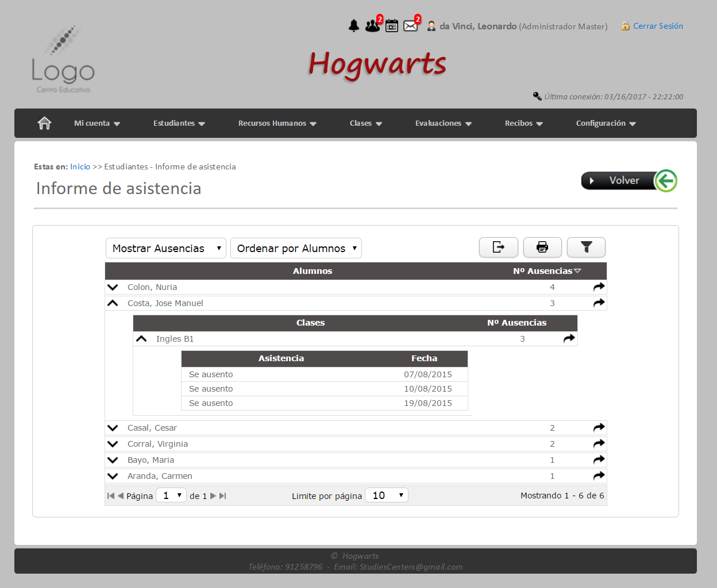
Task: Open the Estudiantes menu
Action: click(x=179, y=123)
